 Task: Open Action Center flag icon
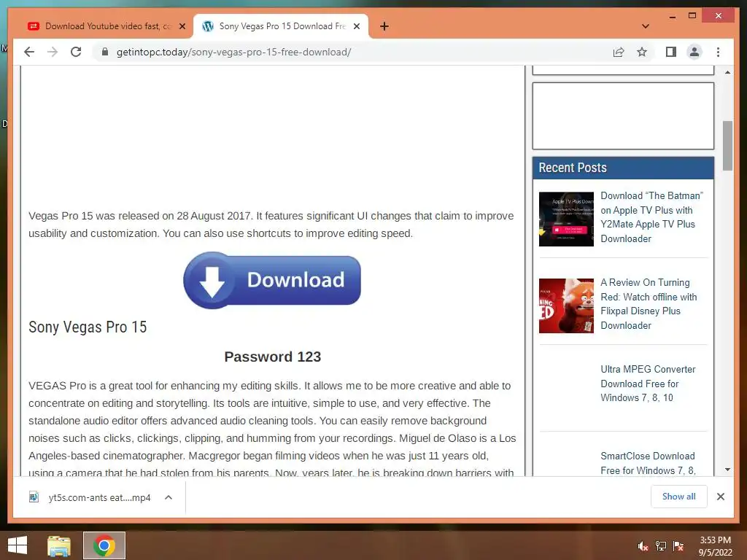tap(678, 546)
